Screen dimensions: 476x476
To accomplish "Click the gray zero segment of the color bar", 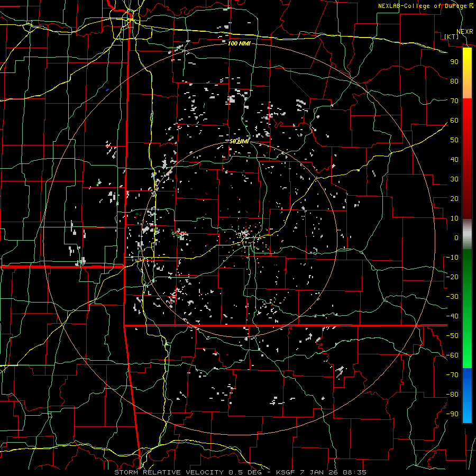I will 467,234.
